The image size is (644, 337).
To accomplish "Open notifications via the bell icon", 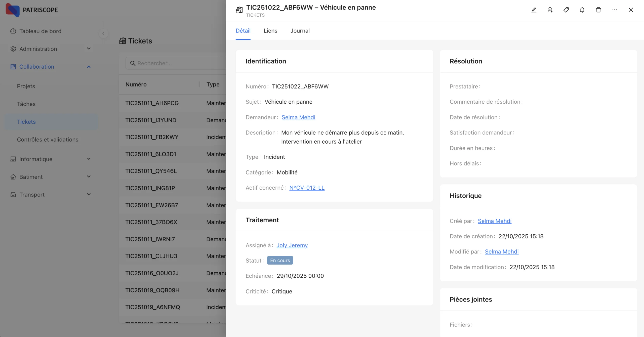I will click(x=582, y=10).
